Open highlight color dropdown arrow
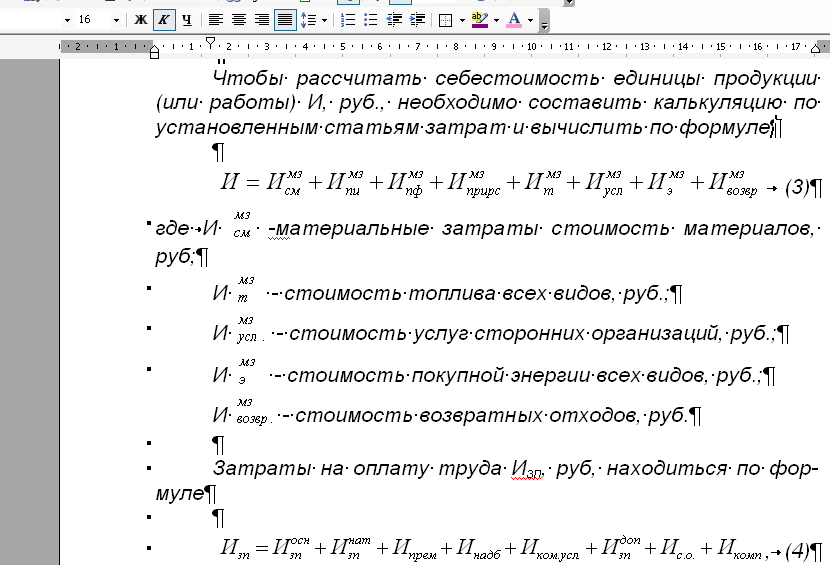This screenshot has width=830, height=565. pyautogui.click(x=496, y=21)
